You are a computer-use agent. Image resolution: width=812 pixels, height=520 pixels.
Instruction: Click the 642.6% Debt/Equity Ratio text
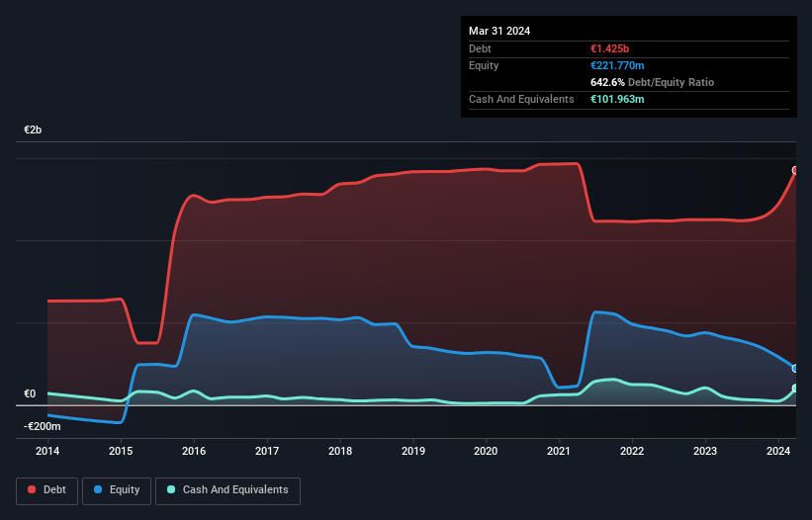click(x=652, y=82)
